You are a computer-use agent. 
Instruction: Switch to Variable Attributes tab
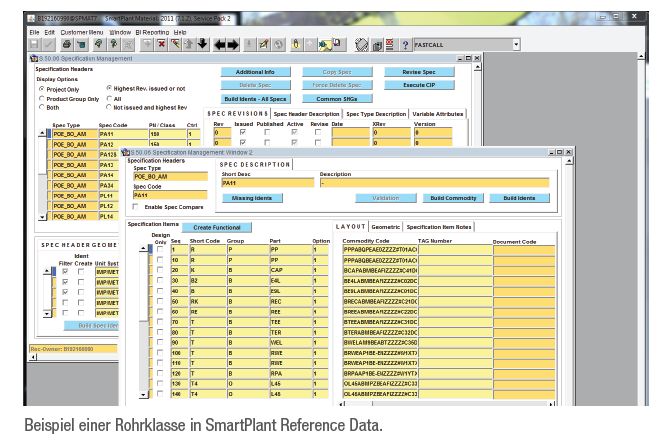pyautogui.click(x=437, y=114)
